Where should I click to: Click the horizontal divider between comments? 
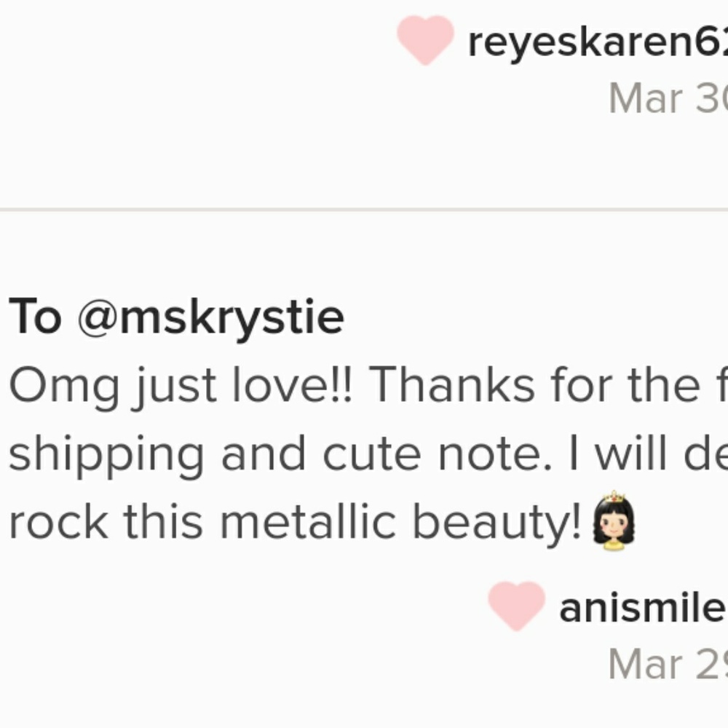(364, 210)
